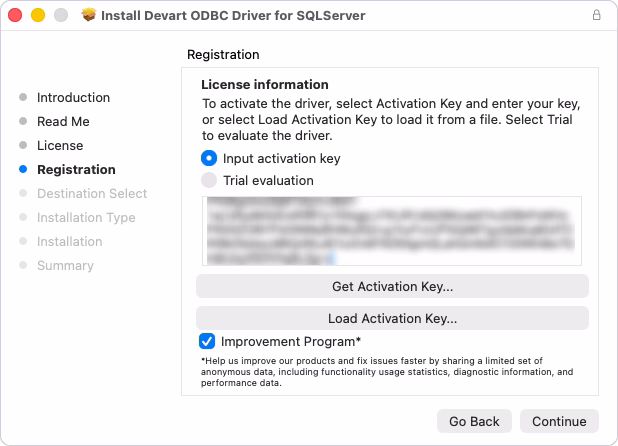Click the Installation step in the sidebar
This screenshot has width=618, height=446.
(x=69, y=242)
